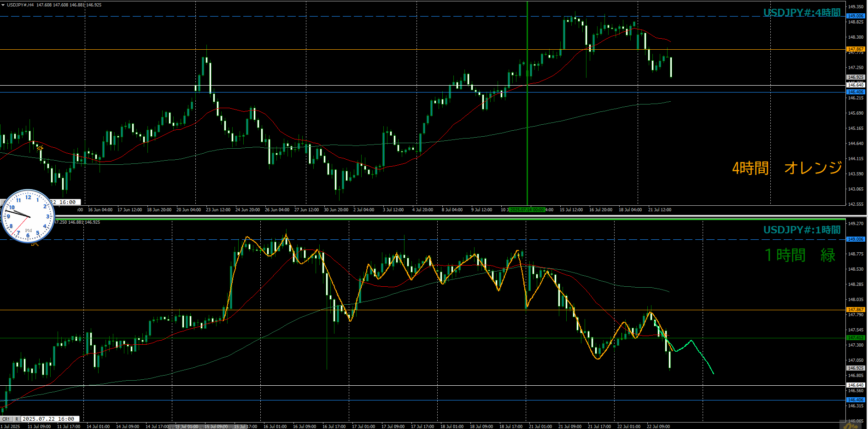Open the dropdown triangle beside USDJPY#,H4 title
868x429 pixels.
coord(3,5)
